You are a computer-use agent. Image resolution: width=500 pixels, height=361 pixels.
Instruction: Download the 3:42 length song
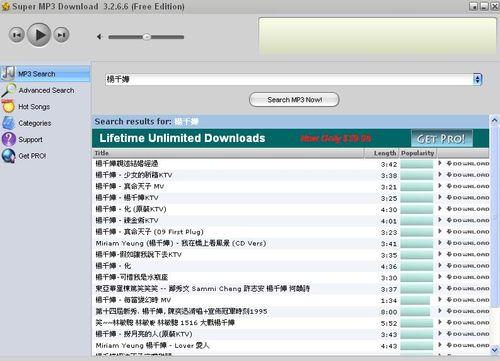coord(468,164)
